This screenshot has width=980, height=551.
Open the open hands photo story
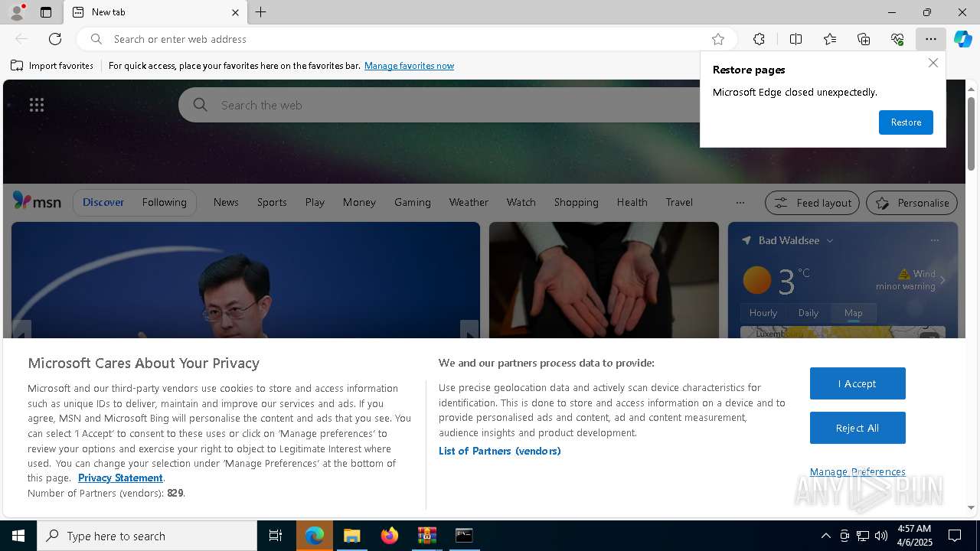point(604,280)
